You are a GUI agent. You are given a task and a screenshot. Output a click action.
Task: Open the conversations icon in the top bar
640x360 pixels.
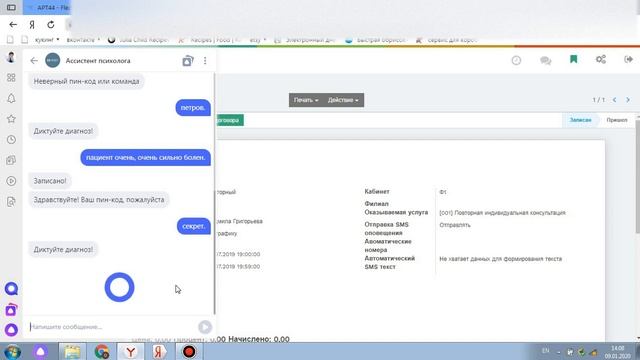(x=546, y=61)
